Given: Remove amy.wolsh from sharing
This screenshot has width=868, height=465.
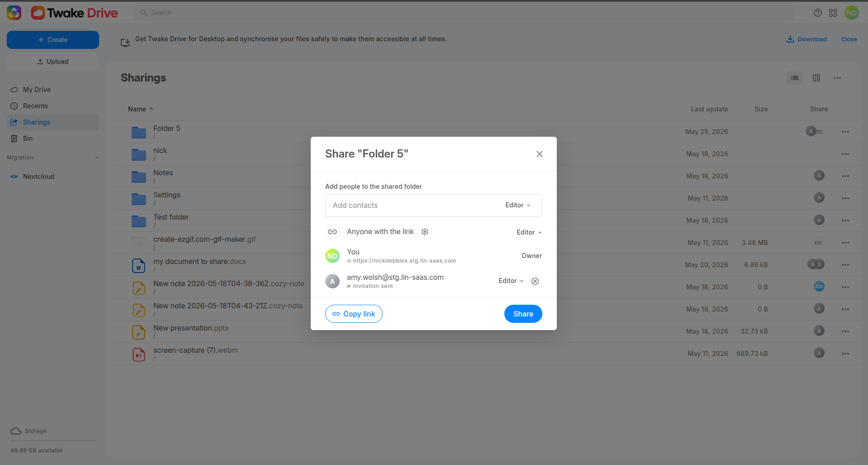Looking at the screenshot, I should [x=535, y=281].
